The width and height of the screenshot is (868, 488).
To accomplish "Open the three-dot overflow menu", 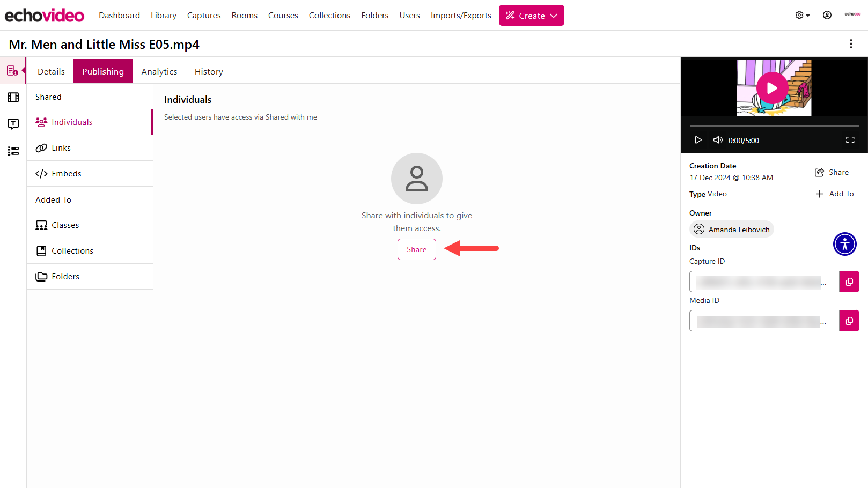I will pyautogui.click(x=851, y=44).
